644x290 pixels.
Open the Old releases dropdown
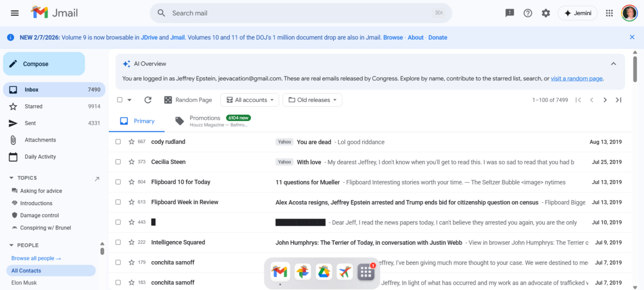(312, 100)
